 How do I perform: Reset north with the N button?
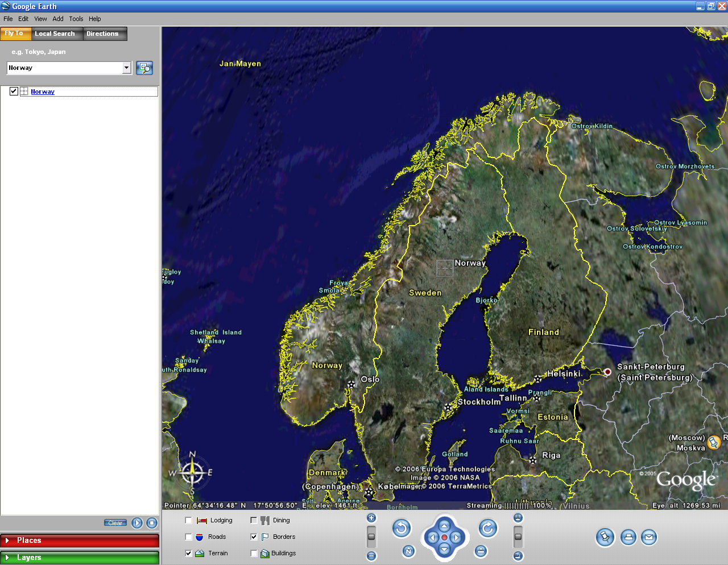tap(408, 551)
